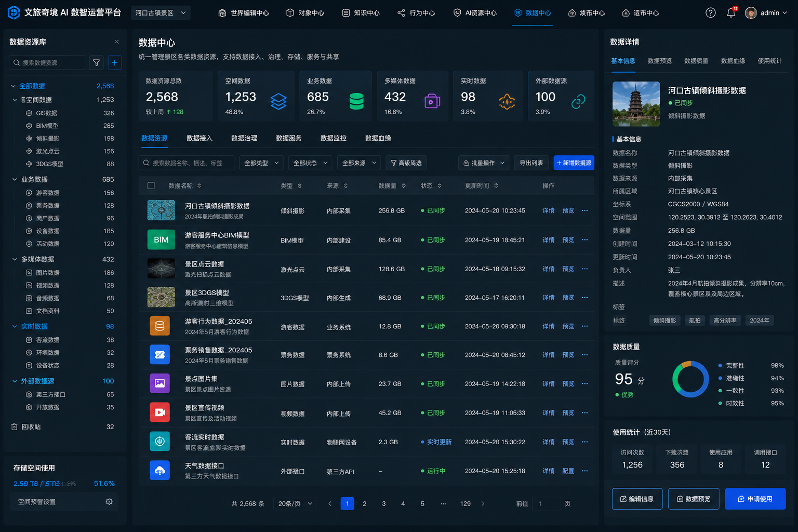Click the 新增数据源 button
Image resolution: width=798 pixels, height=532 pixels.
(574, 163)
